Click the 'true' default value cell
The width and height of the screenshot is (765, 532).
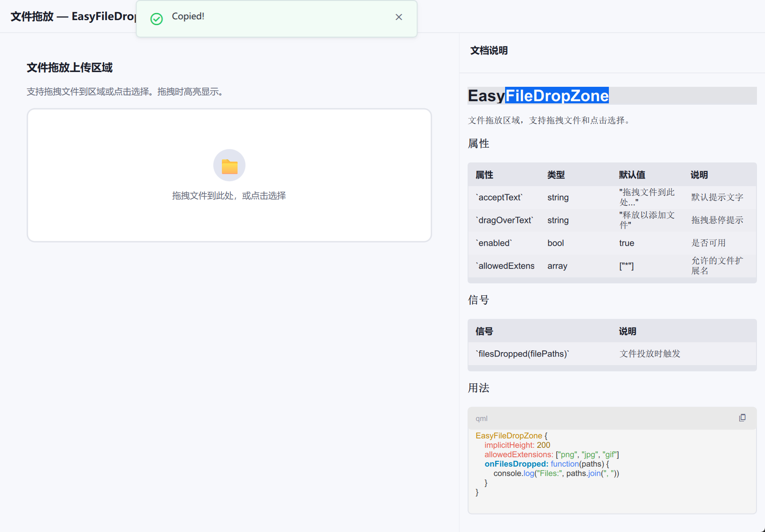coord(627,243)
